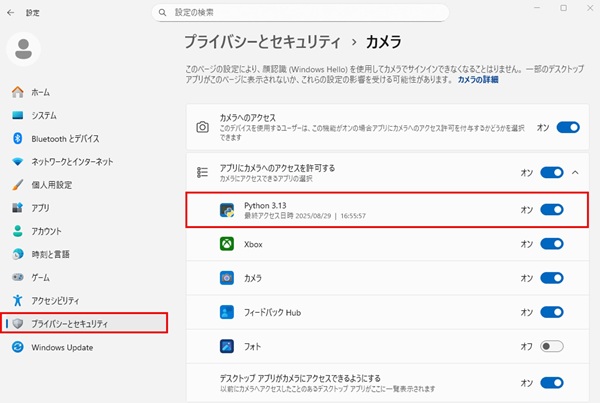Viewport: 600px width, 403px height.
Task: Click the アプリ sidebar icon
Action: 18,208
